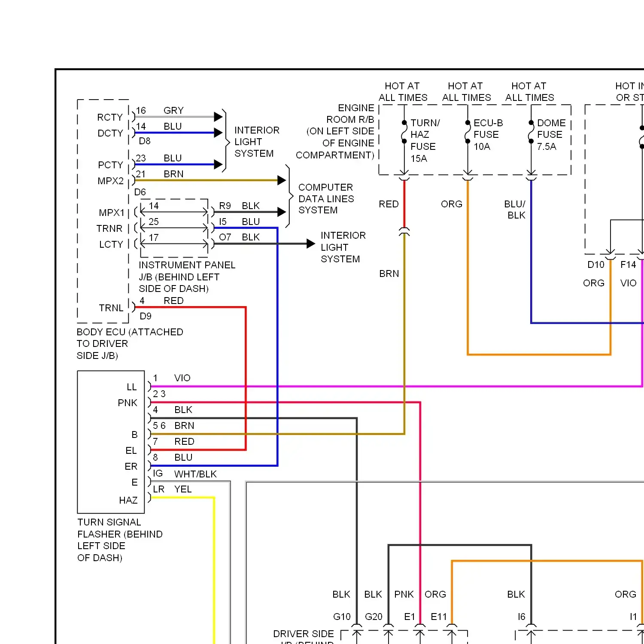Select connector label F14
Image resolution: width=644 pixels, height=644 pixels.
[628, 264]
